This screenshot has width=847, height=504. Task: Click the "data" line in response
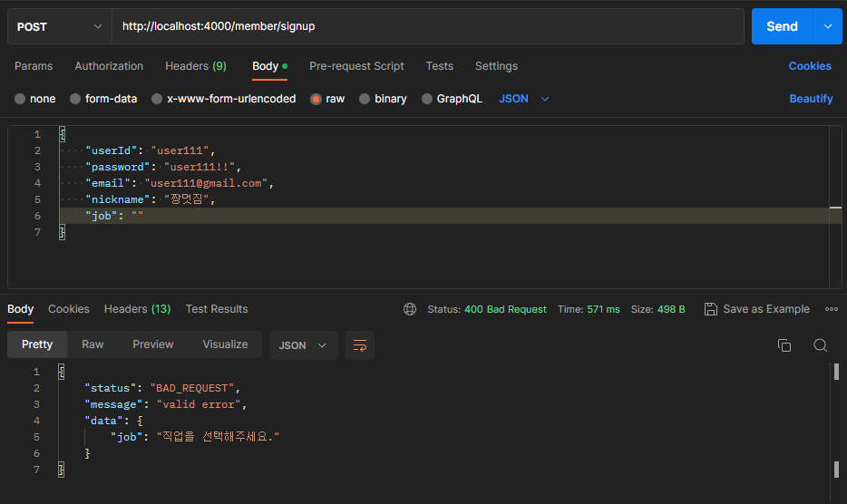click(x=113, y=421)
